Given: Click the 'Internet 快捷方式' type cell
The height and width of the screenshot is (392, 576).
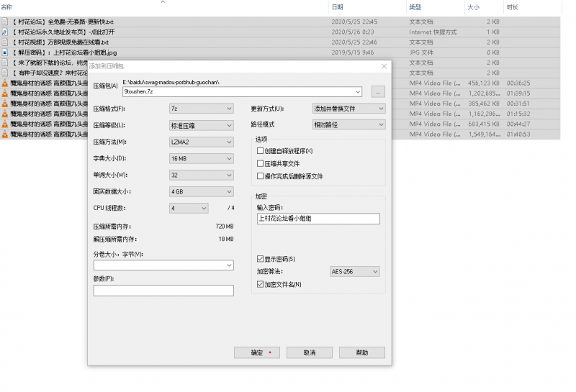Looking at the screenshot, I should coord(433,32).
